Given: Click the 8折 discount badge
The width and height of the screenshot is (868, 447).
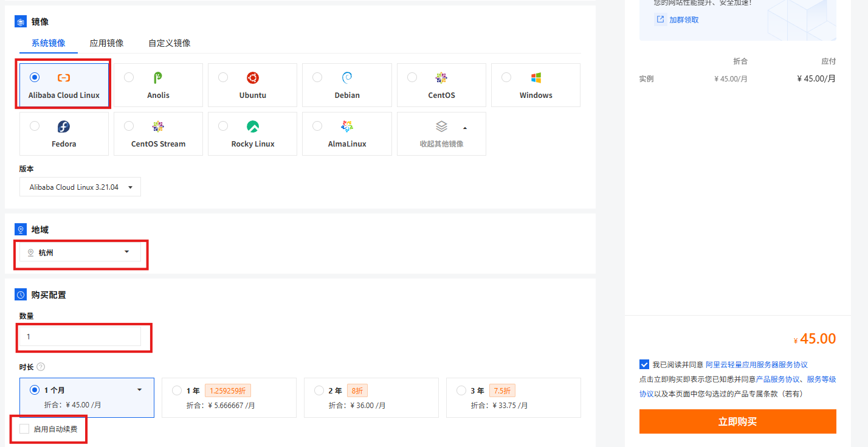Looking at the screenshot, I should point(357,390).
